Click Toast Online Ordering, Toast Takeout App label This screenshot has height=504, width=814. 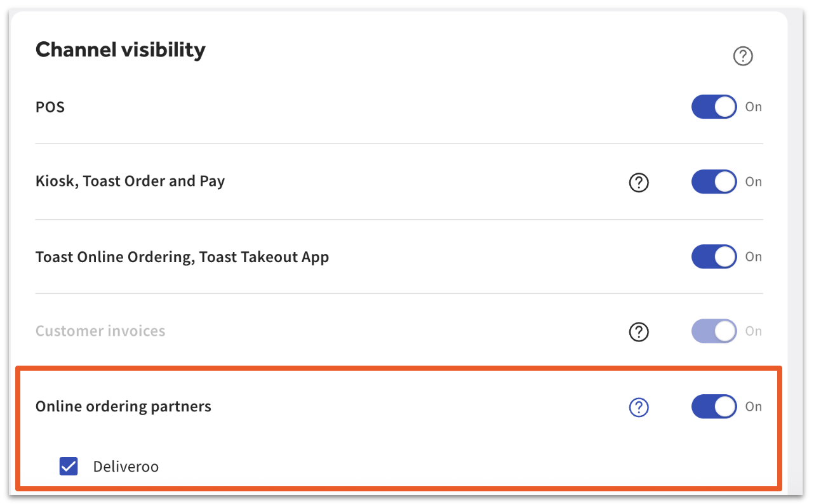point(182,257)
